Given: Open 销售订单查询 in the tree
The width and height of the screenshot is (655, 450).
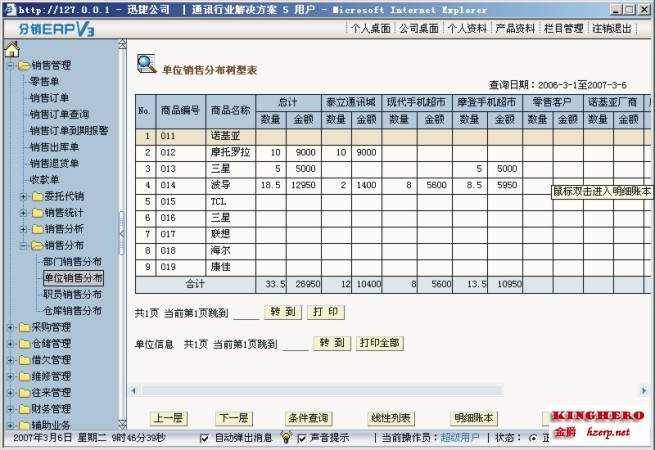Looking at the screenshot, I should point(59,114).
